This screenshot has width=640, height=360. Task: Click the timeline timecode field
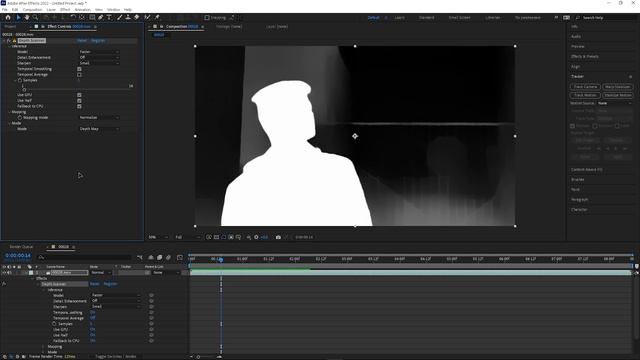click(18, 256)
